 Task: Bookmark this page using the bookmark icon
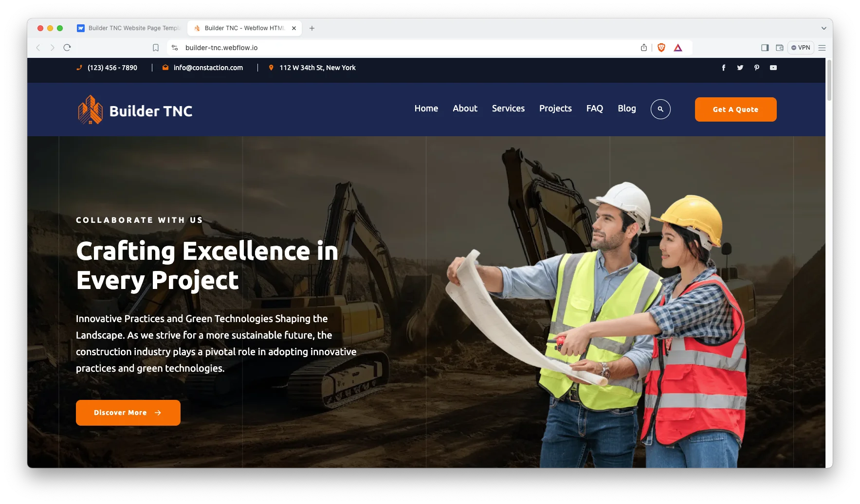(156, 48)
